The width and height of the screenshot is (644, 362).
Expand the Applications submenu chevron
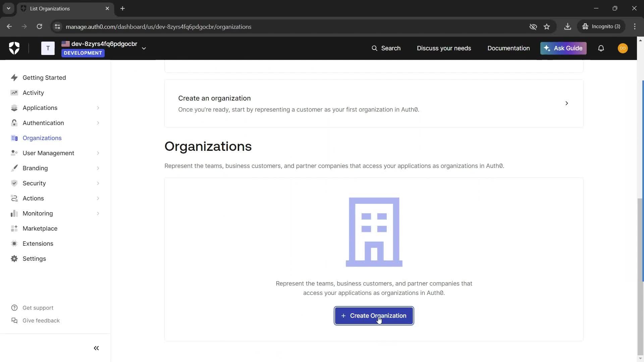pyautogui.click(x=98, y=108)
